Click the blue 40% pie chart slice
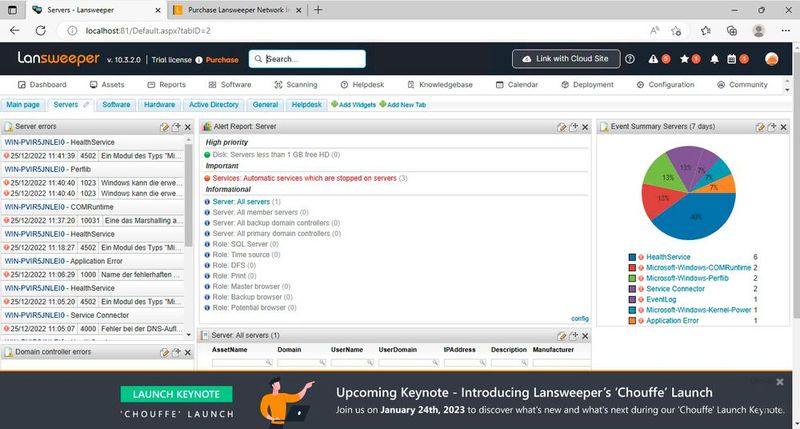The height and width of the screenshot is (429, 800). point(696,217)
